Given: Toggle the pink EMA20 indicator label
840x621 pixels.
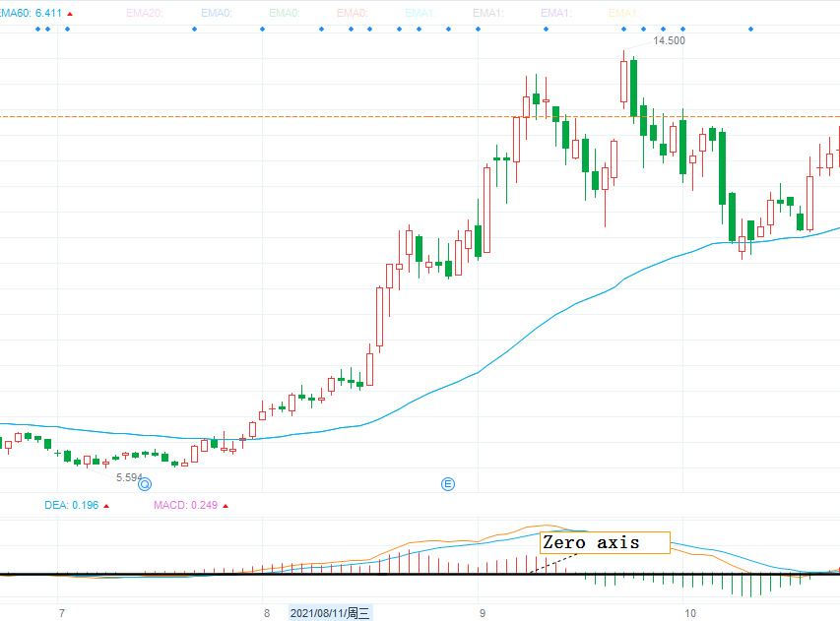Looking at the screenshot, I should 145,13.
